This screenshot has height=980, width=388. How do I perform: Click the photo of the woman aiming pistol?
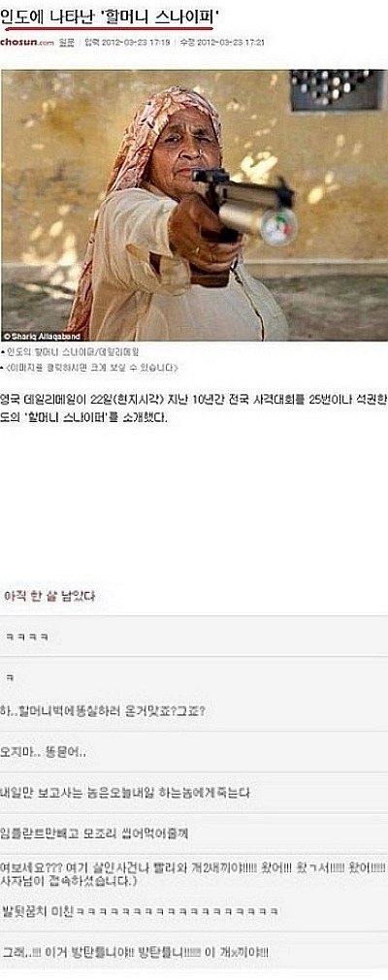pyautogui.click(x=194, y=205)
